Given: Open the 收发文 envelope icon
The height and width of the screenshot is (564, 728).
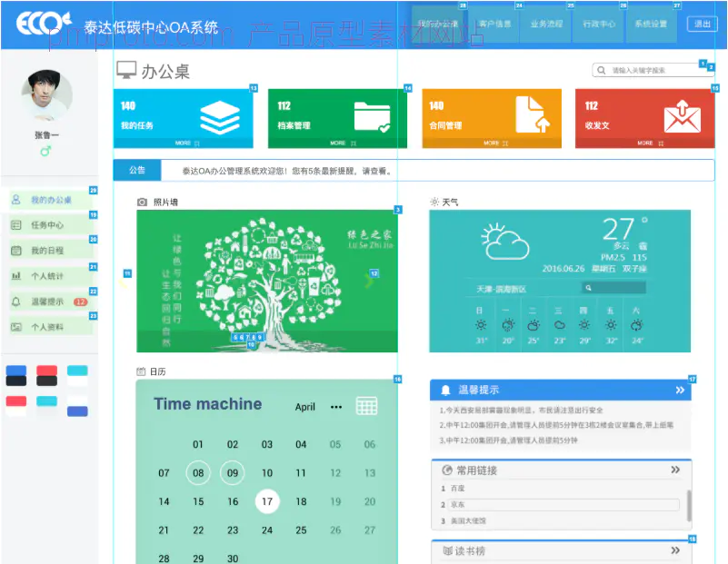Looking at the screenshot, I should [x=682, y=117].
